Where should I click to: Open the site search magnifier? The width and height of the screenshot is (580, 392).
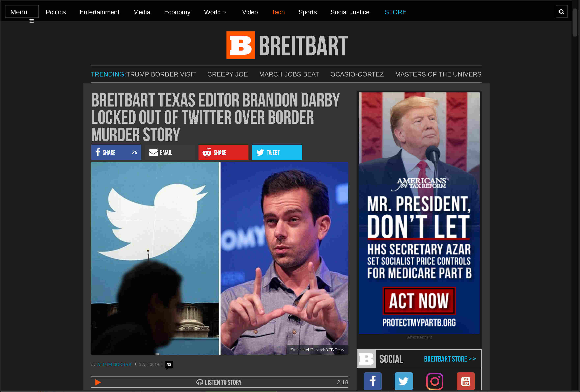(x=561, y=11)
